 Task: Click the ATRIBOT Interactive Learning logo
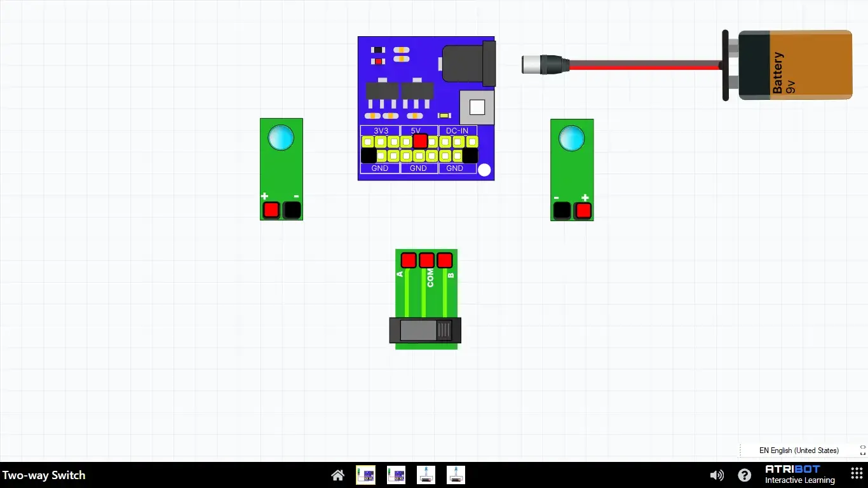pos(799,475)
